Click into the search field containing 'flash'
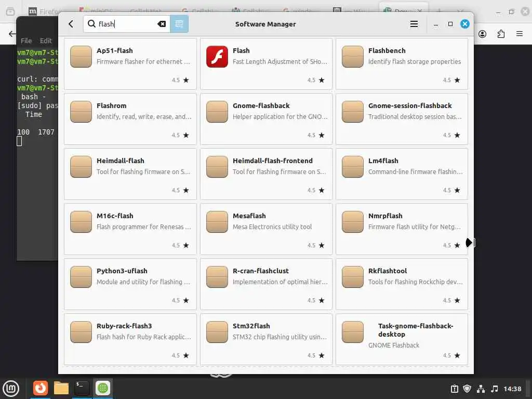Screen dimensions: 532x399 point(127,24)
